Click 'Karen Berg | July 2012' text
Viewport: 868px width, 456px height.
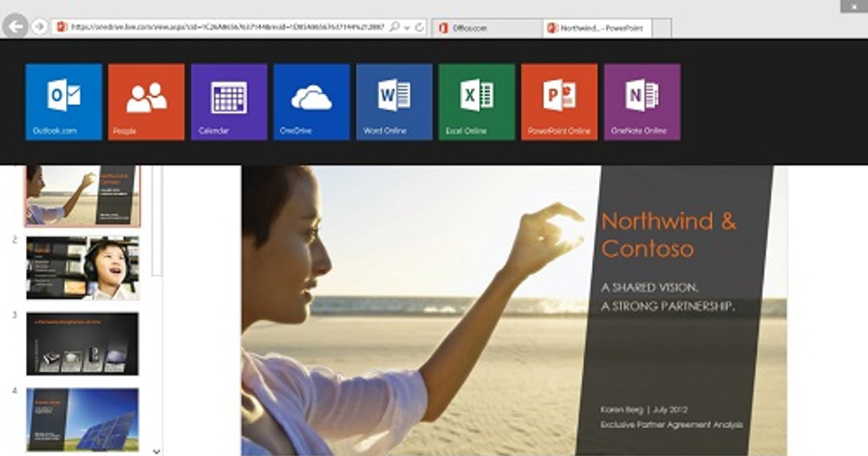pos(645,410)
